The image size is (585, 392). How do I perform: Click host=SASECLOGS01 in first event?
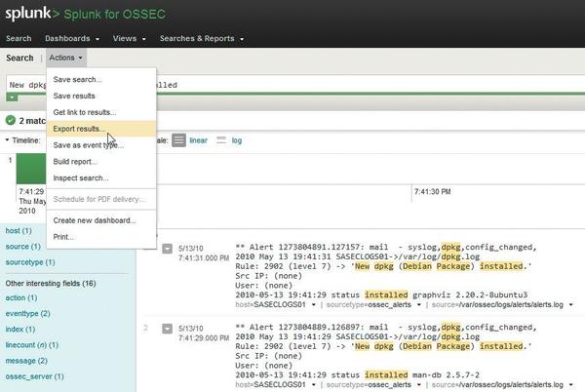point(270,304)
